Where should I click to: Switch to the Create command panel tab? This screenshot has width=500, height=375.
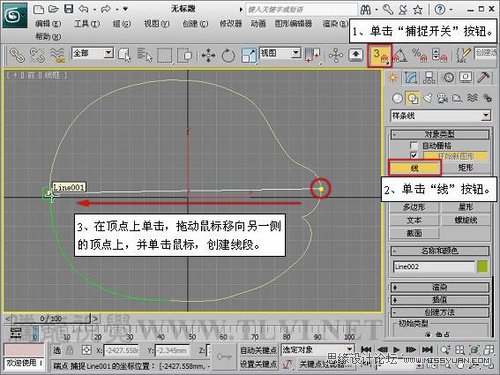click(x=393, y=78)
